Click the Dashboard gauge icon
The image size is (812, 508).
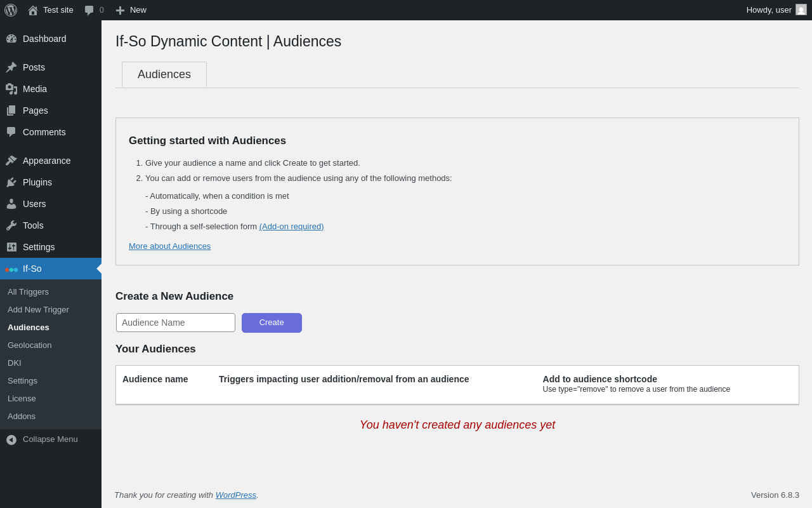[x=11, y=39]
